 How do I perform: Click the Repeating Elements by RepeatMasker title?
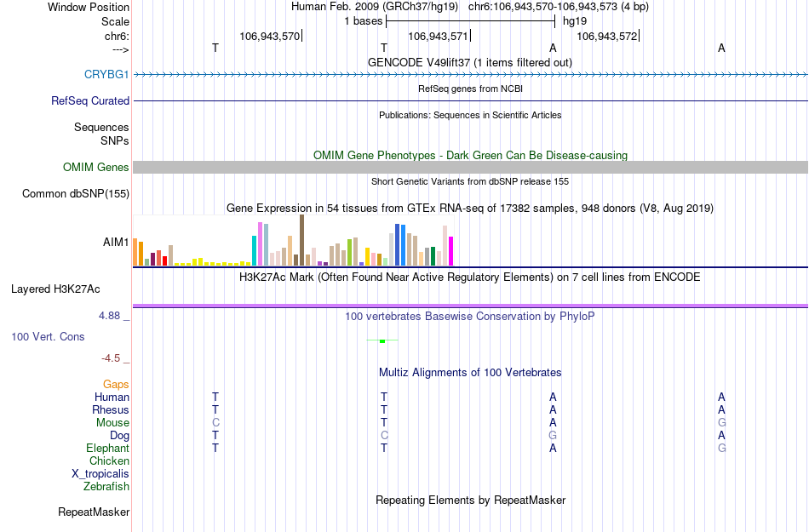tap(470, 500)
